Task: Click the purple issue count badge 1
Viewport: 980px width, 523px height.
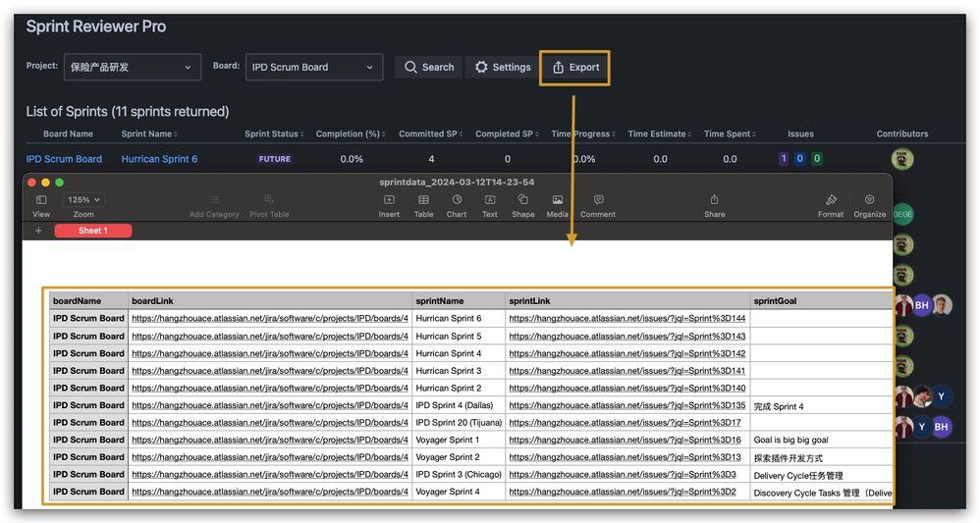Action: pyautogui.click(x=784, y=159)
